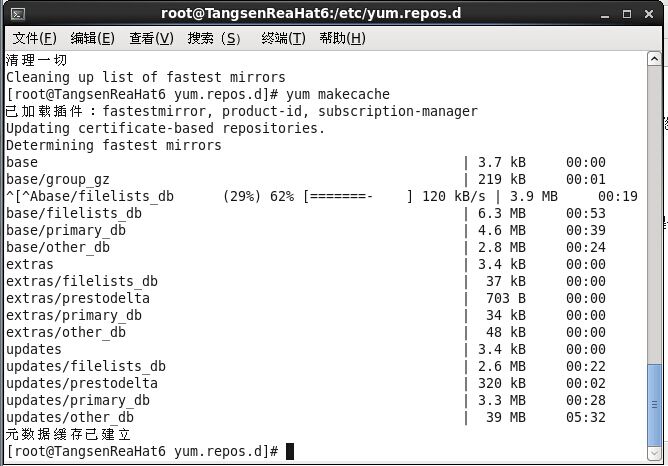This screenshot has height=466, width=668.
Task: Click the 'yum makecache' command text
Action: pos(340,94)
